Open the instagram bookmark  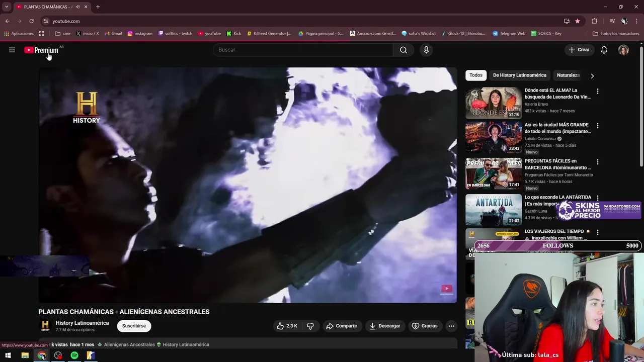[140, 34]
